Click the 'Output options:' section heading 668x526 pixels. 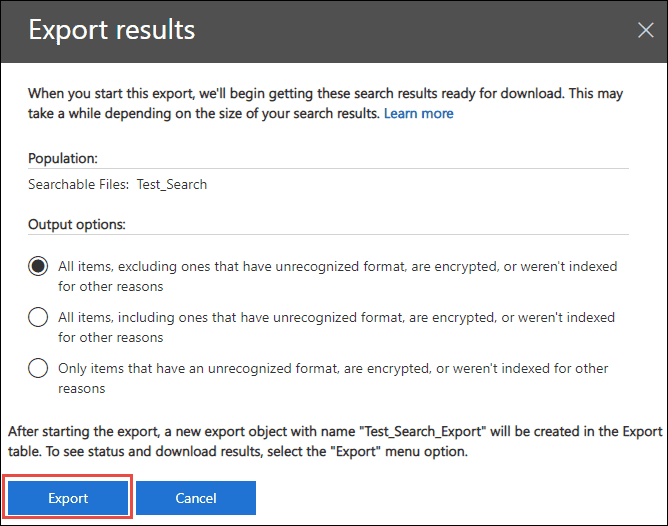77,225
